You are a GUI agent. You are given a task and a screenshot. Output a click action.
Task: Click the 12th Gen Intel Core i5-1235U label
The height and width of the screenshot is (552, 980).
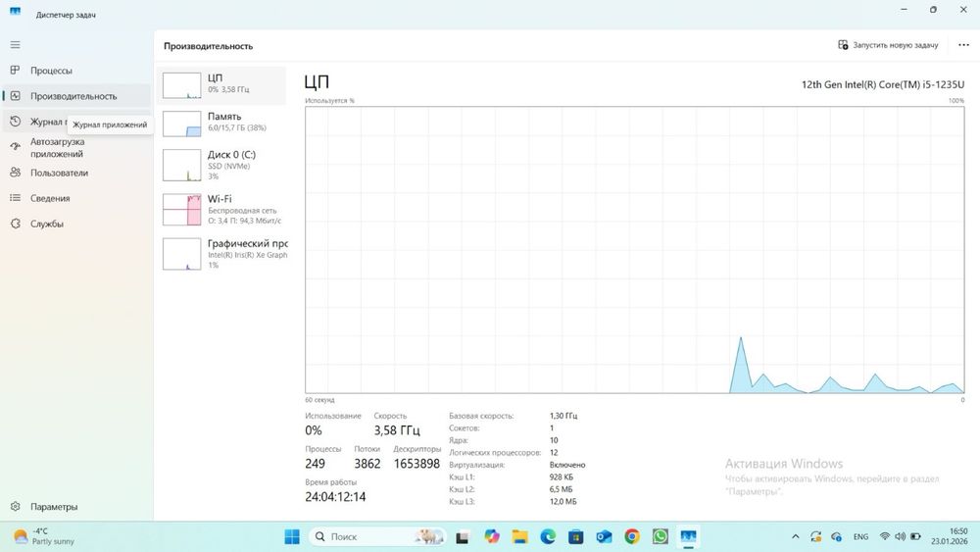[x=883, y=84]
